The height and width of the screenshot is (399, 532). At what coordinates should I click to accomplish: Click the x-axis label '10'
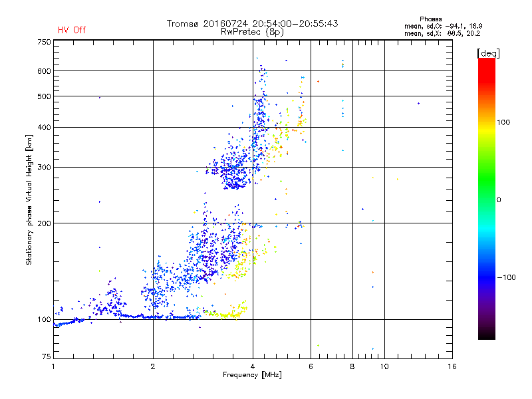[384, 366]
